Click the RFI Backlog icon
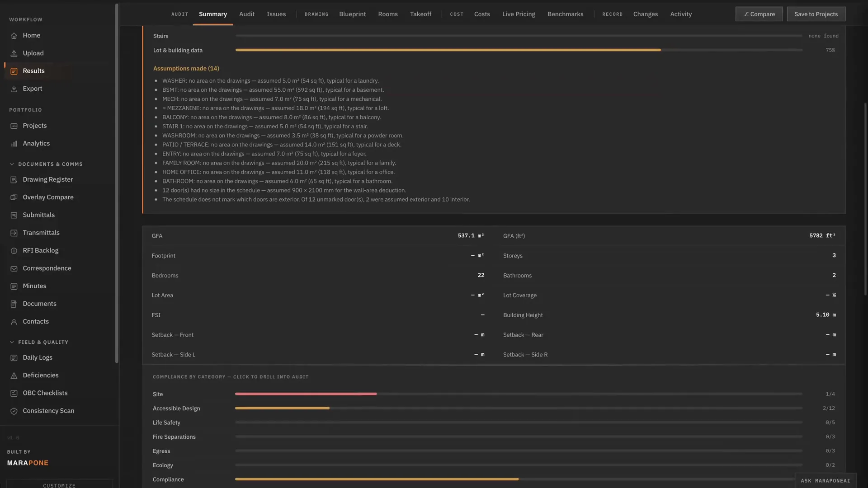Screen dimensions: 868x488 [x=14, y=251]
